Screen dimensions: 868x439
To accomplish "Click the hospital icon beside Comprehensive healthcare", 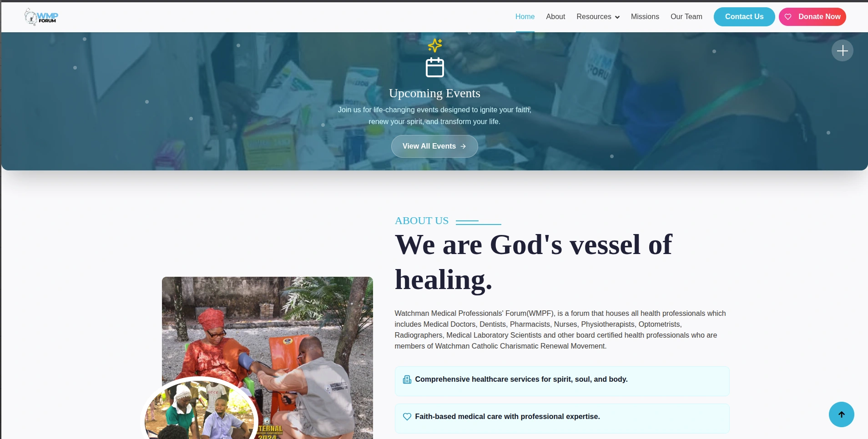I will (407, 379).
